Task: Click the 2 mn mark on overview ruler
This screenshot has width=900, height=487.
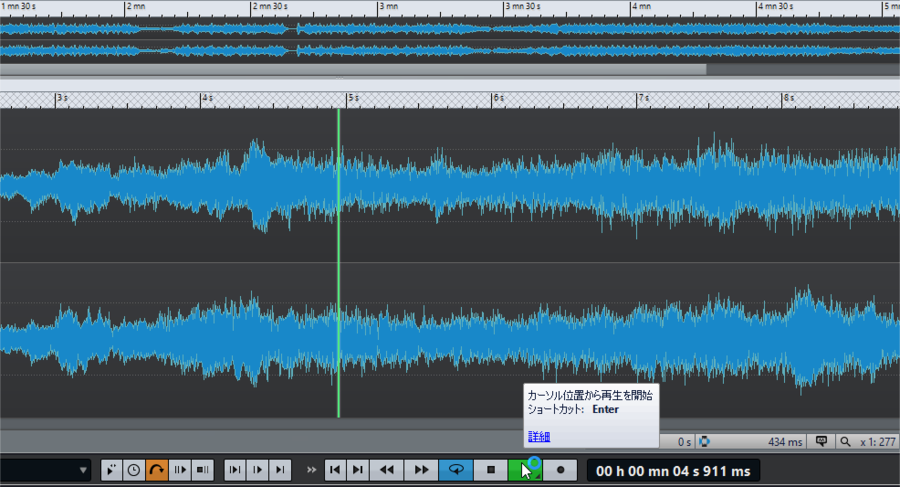Action: tap(136, 6)
